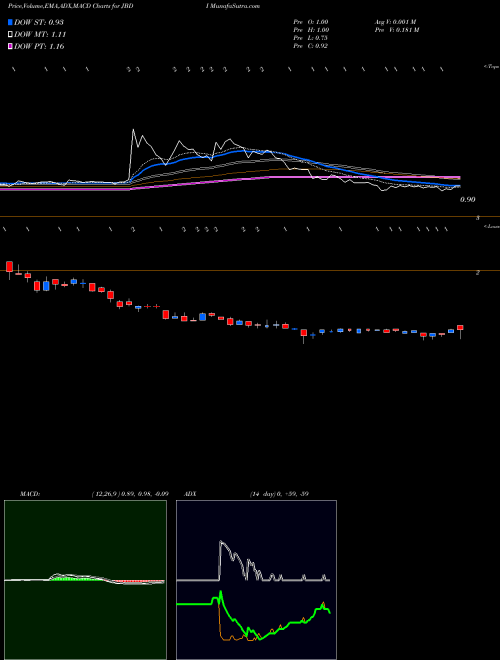
Task: Click inside the green MACD indicator panel
Action: [85, 580]
